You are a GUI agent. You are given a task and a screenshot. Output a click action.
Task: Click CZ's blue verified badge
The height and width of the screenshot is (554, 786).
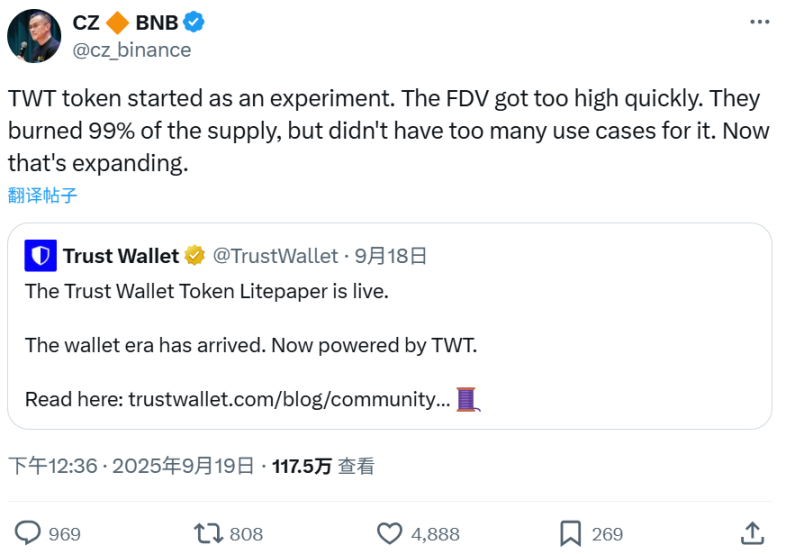pos(196,23)
